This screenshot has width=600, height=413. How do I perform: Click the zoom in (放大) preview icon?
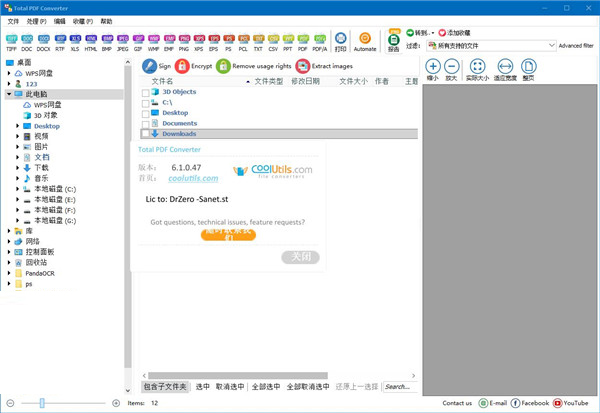coord(452,69)
